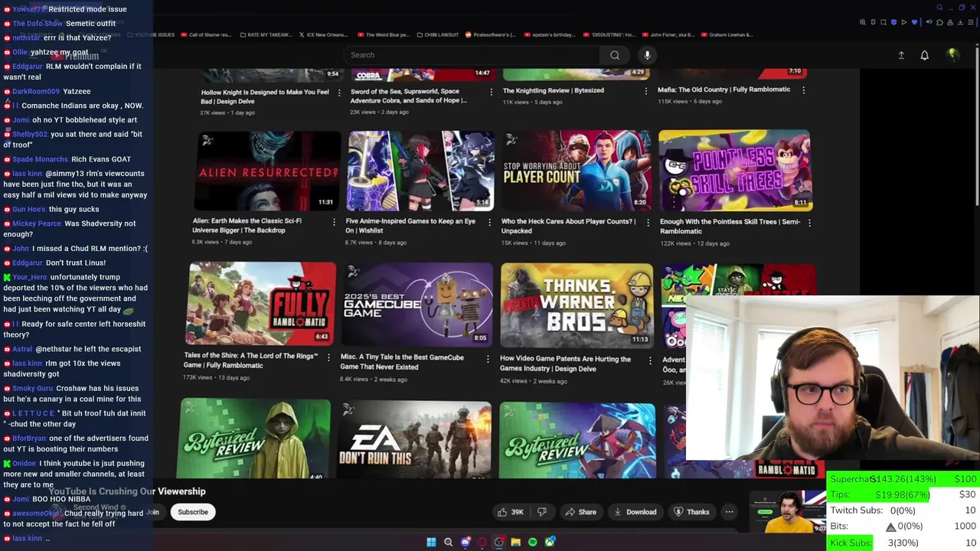Viewport: 980px width, 551px height.
Task: Open 'Fully Ramblomatic' Tales of Shire thumbnail
Action: tap(260, 303)
